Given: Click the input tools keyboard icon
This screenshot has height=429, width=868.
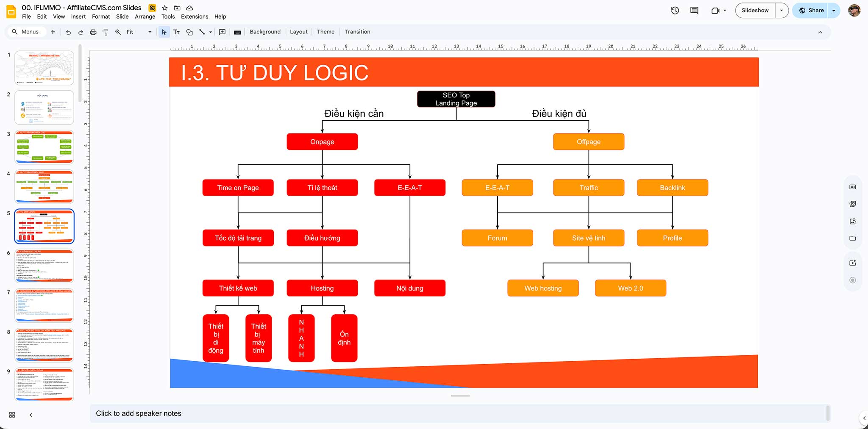Looking at the screenshot, I should click(237, 32).
